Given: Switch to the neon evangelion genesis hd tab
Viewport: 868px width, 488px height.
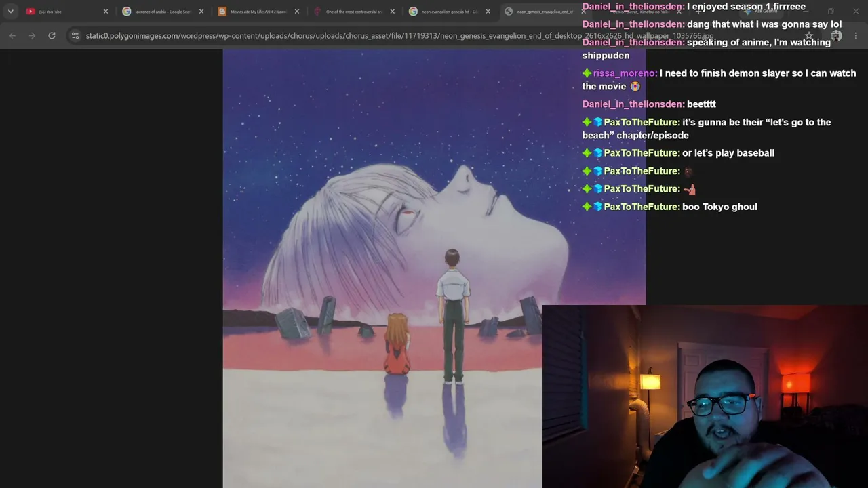Looking at the screenshot, I should coord(450,12).
